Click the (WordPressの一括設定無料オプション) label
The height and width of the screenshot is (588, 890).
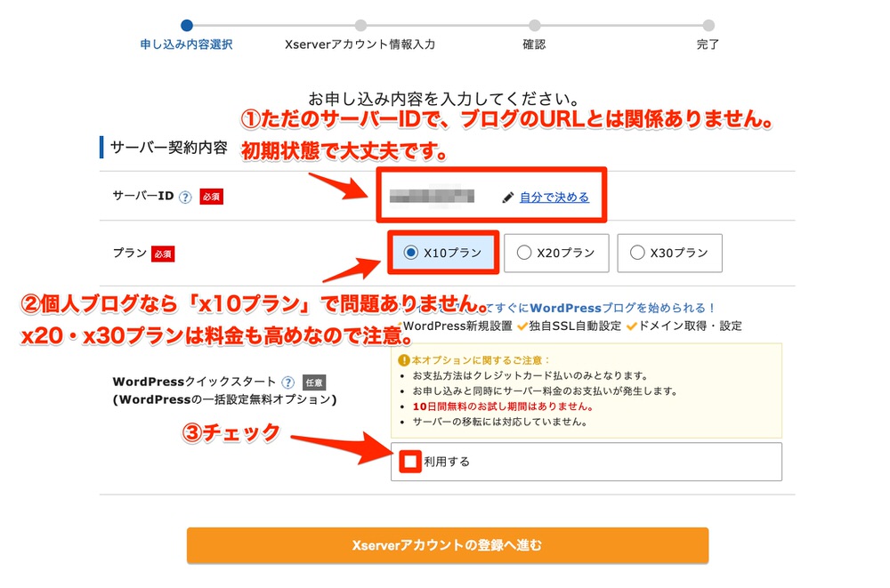pos(225,399)
